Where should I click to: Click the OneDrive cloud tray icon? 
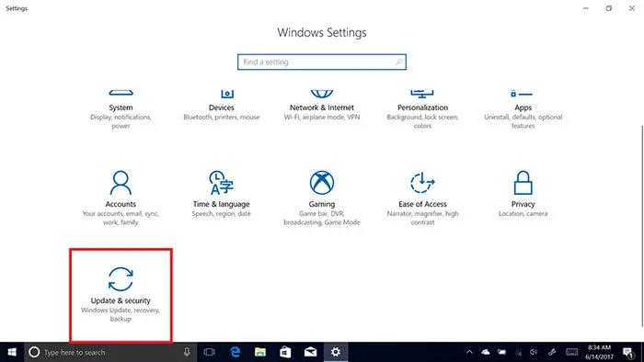486,352
